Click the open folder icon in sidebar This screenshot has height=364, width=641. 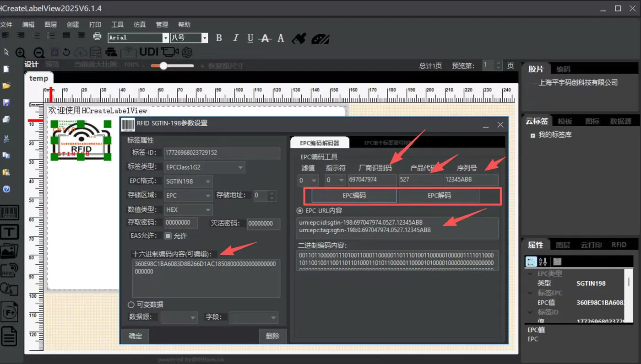[x=6, y=86]
